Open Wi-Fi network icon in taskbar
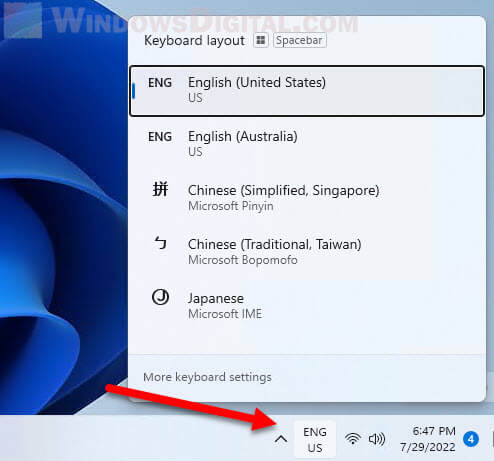Image resolution: width=494 pixels, height=461 pixels. 353,439
